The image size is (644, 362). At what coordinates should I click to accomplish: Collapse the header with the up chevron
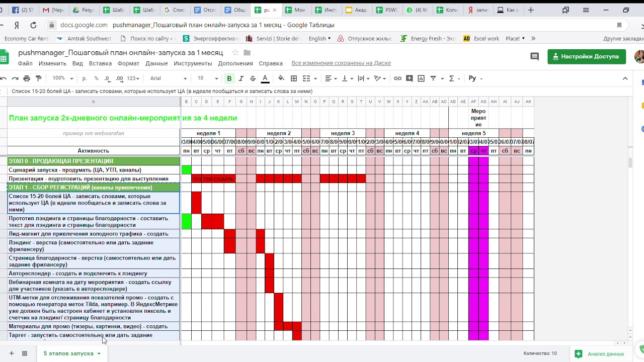click(x=625, y=78)
